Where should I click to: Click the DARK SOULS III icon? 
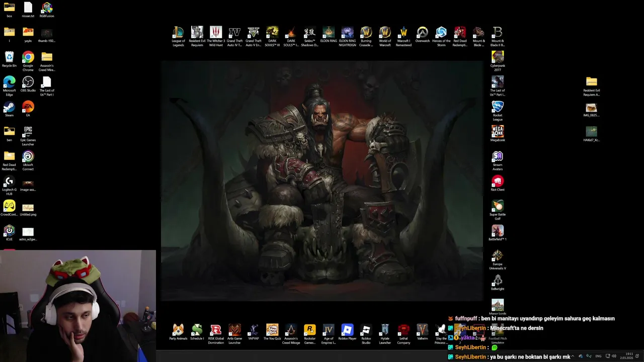[x=272, y=36]
